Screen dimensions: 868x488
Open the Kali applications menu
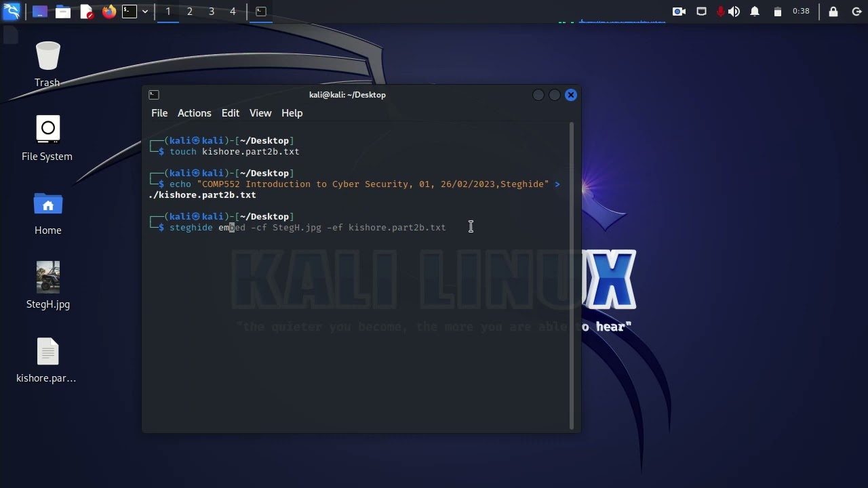[x=12, y=12]
